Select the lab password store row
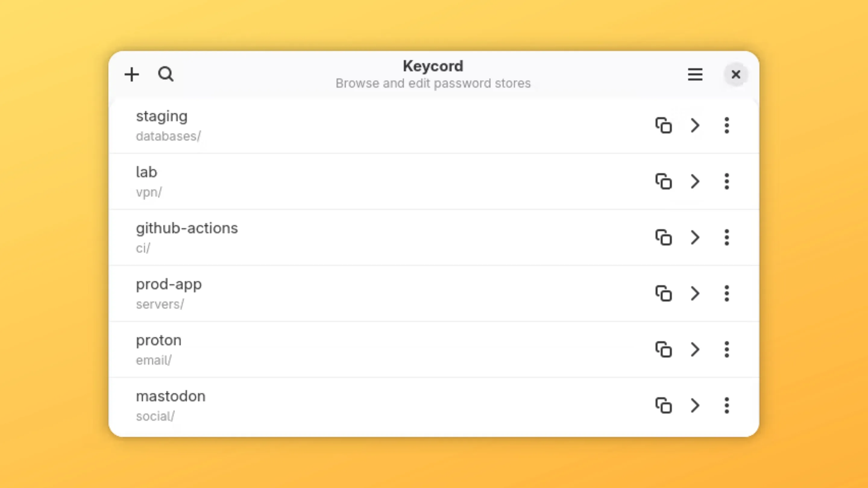 [x=371, y=182]
